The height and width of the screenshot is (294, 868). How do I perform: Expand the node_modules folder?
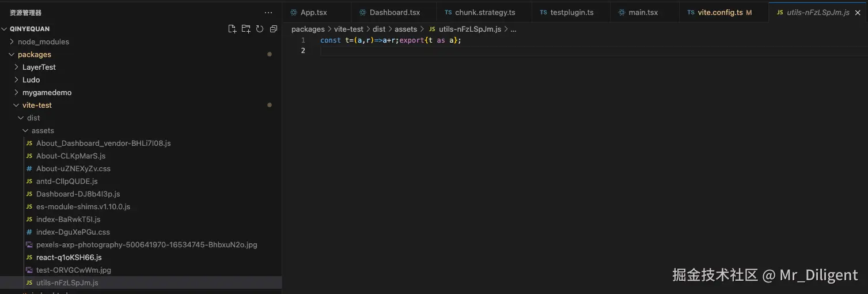43,42
